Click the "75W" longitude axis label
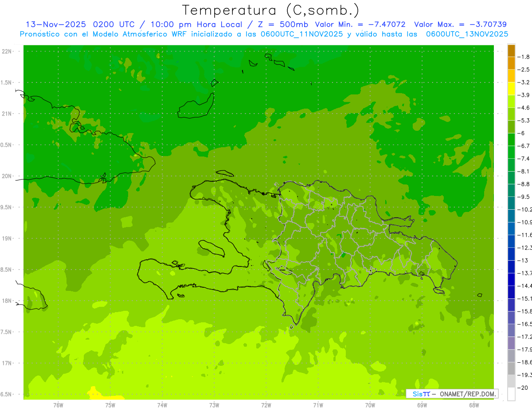This screenshot has width=532, height=411. coord(110,405)
